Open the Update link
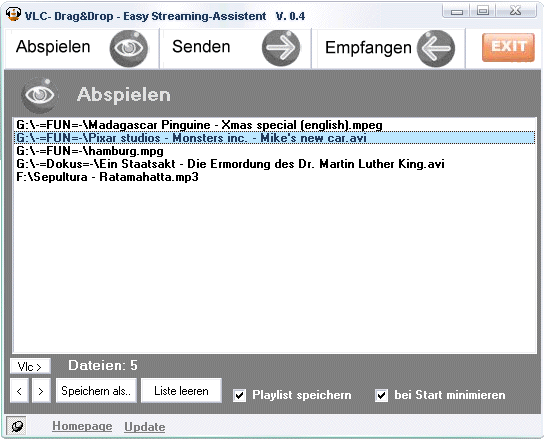Viewport: 545px width, 439px height. point(145,426)
